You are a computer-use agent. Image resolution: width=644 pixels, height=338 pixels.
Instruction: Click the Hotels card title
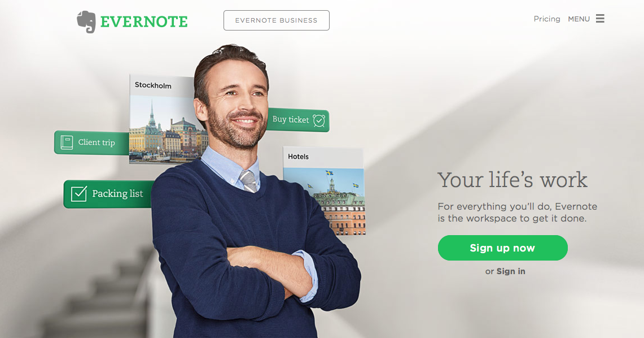[x=298, y=157]
